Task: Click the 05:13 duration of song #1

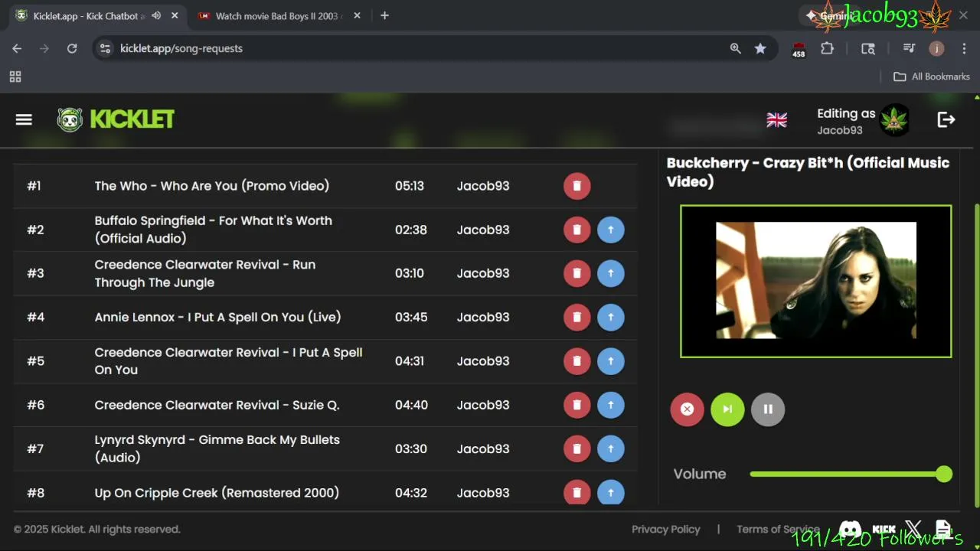Action: 410,186
